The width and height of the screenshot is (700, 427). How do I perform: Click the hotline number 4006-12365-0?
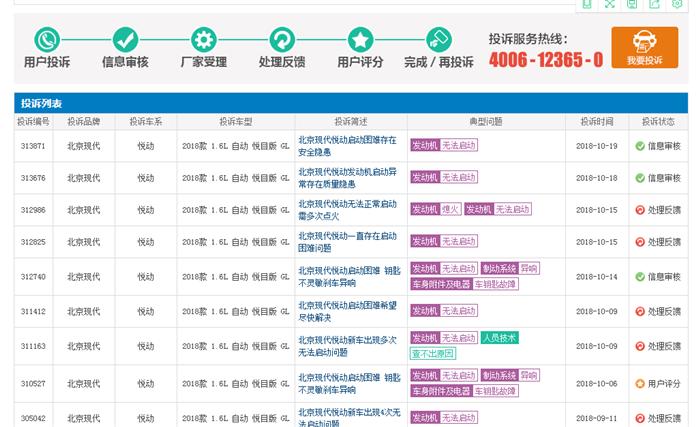coord(546,60)
